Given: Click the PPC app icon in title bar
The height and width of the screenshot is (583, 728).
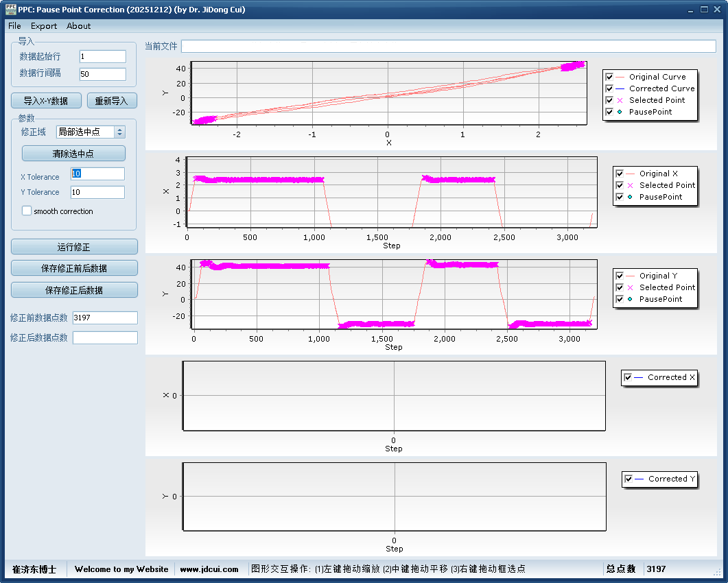Looking at the screenshot, I should (10, 10).
